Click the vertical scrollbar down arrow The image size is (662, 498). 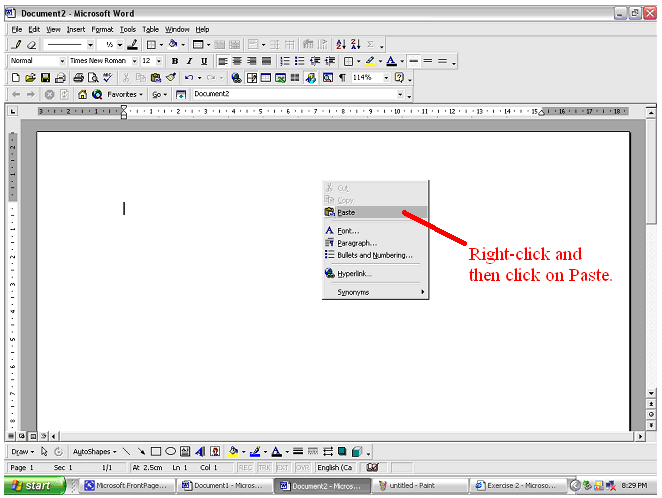[651, 393]
